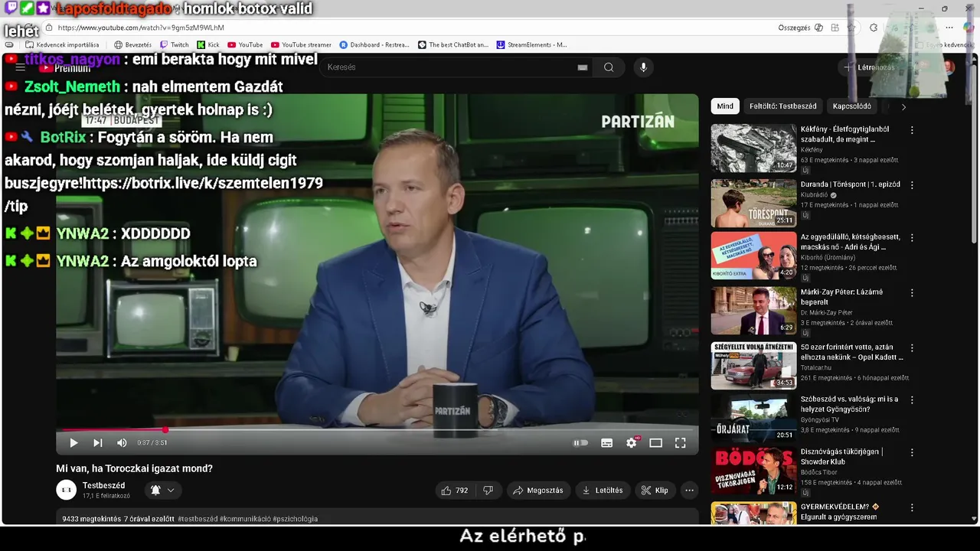This screenshot has width=980, height=551.
Task: Open options for the Disznóvágás video
Action: point(912,453)
